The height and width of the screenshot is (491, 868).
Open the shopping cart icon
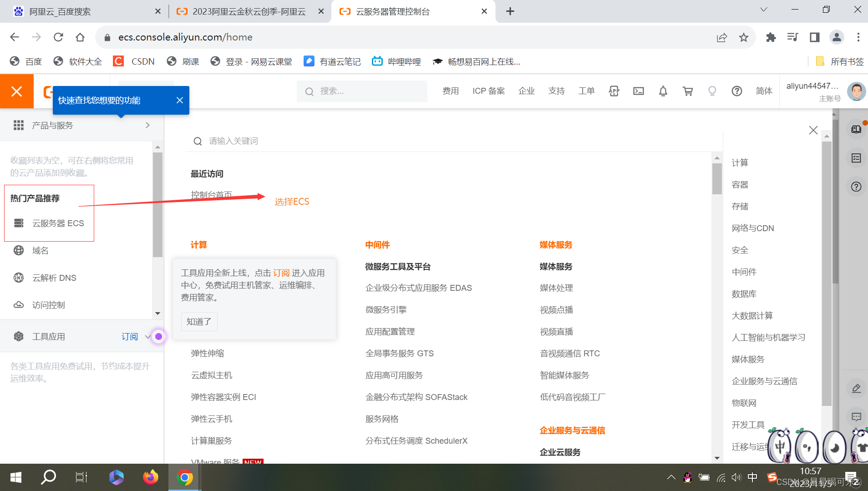pyautogui.click(x=688, y=91)
